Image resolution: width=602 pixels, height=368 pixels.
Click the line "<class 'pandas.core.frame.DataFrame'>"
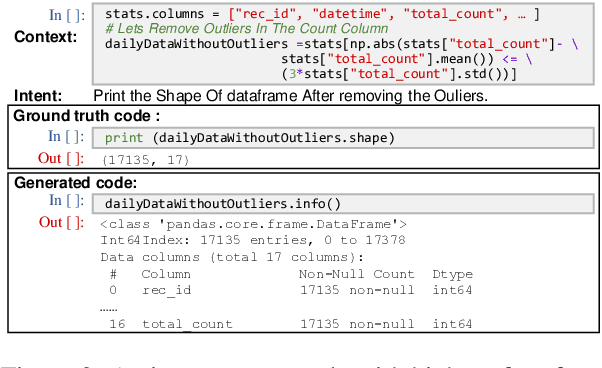click(x=253, y=224)
